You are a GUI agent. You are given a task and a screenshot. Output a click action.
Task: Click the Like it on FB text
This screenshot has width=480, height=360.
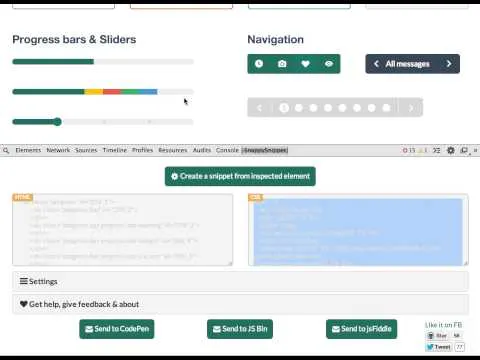(x=443, y=325)
